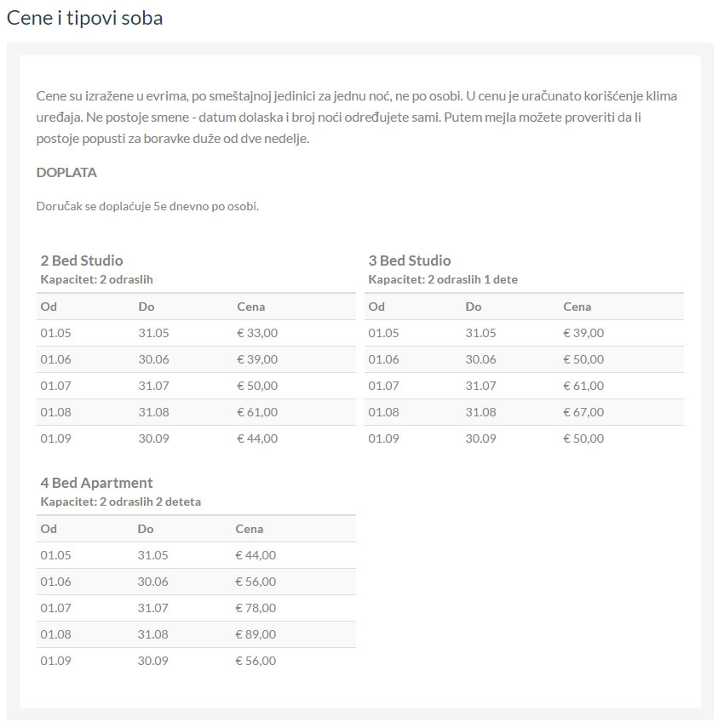Click 'Cena' header in 2 Bed Studio table

tap(250, 307)
